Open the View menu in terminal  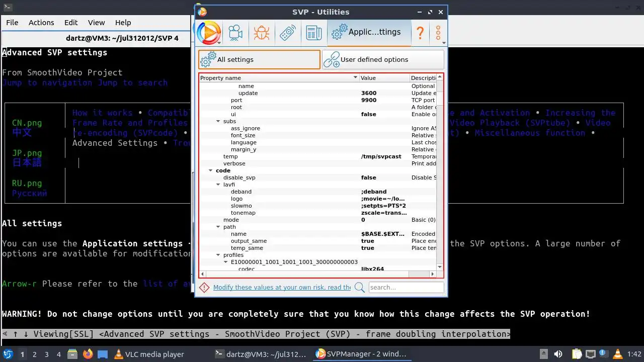tap(96, 23)
